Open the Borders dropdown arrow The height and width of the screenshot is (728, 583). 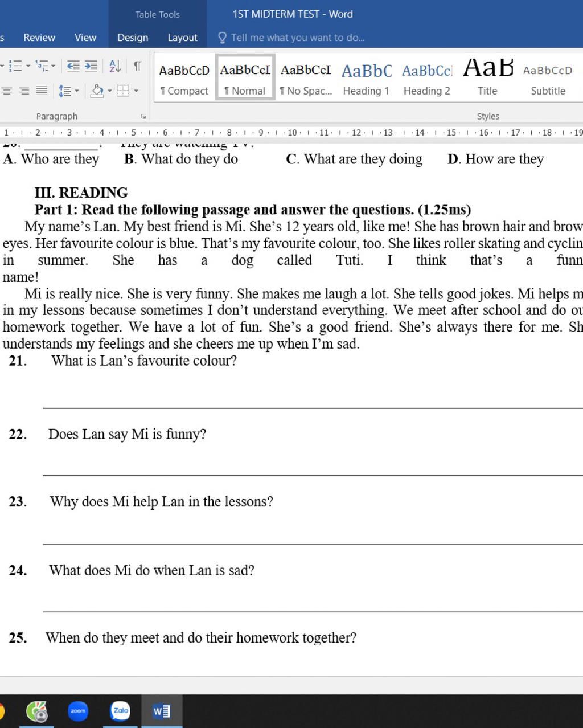coord(136,91)
